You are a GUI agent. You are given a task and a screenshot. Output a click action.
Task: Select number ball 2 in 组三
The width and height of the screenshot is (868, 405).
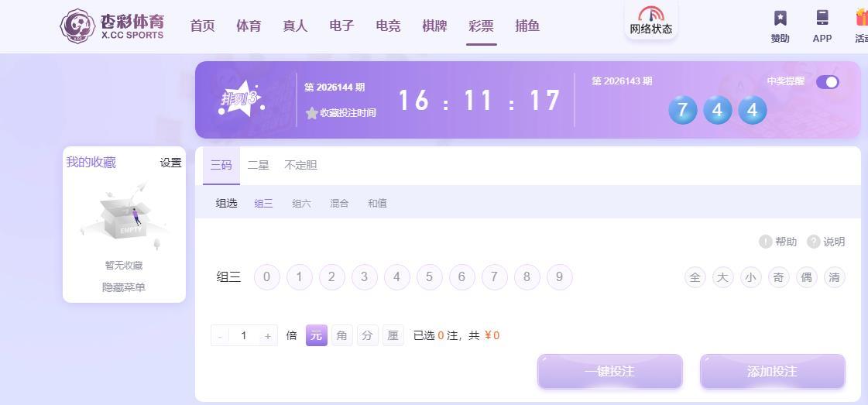[x=332, y=277]
